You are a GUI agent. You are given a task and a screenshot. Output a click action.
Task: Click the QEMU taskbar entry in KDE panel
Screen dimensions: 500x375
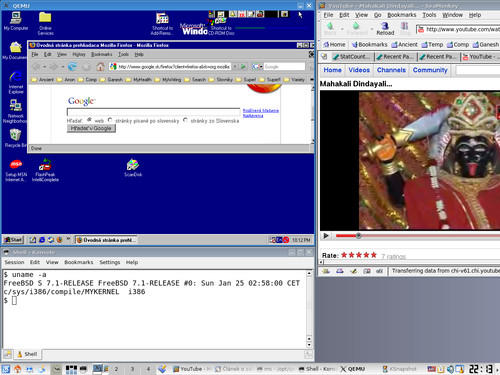coord(353,369)
